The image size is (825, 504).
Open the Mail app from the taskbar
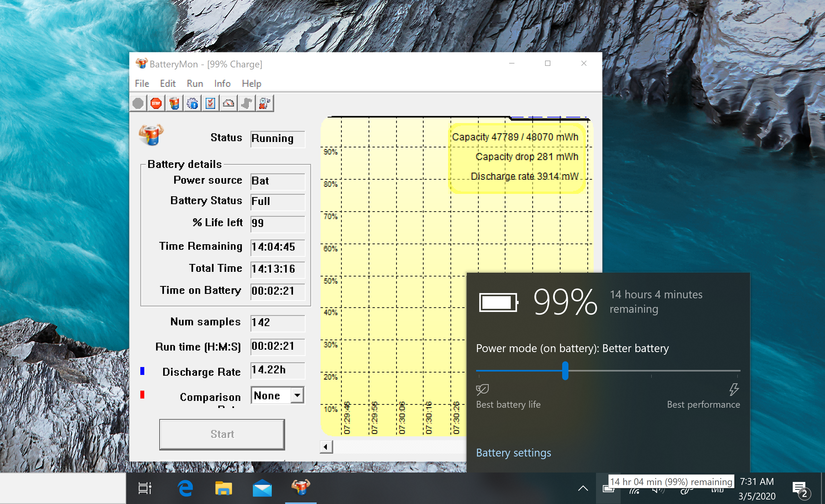tap(262, 488)
